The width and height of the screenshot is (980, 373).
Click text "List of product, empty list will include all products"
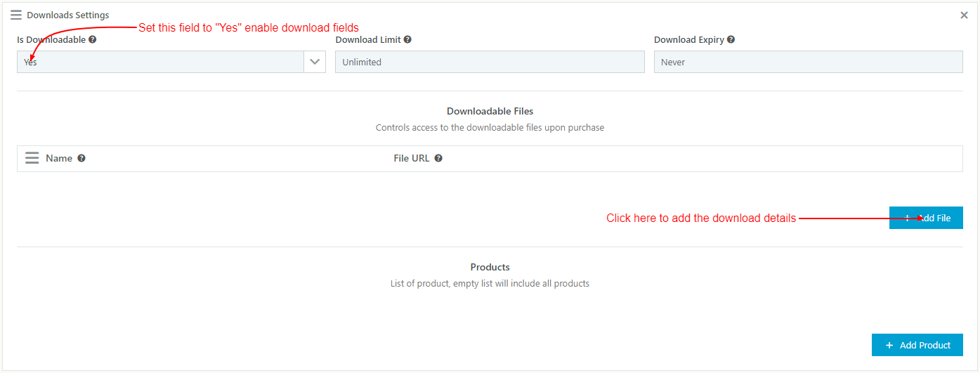pyautogui.click(x=490, y=284)
